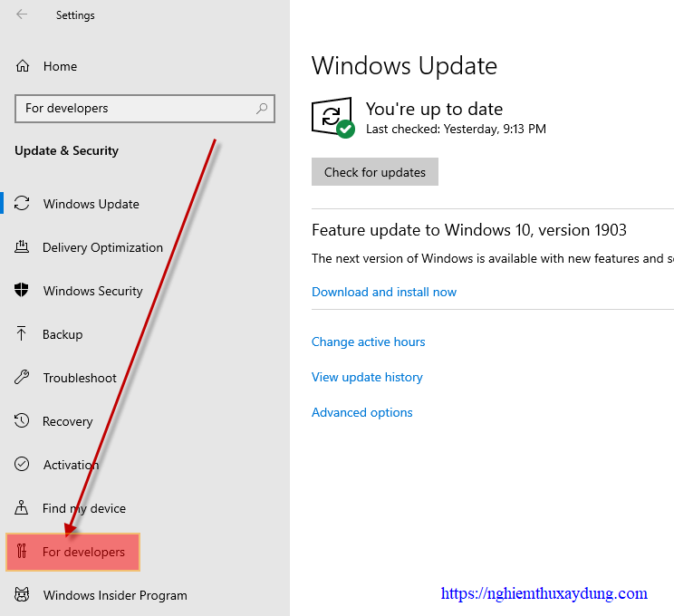This screenshot has height=616, width=674.
Task: Click Check for updates button
Action: coord(375,172)
